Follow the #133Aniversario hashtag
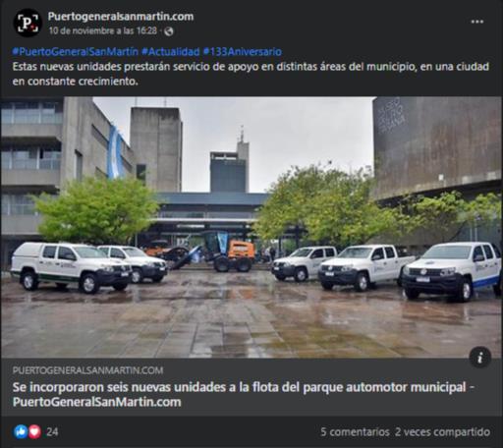The image size is (503, 448). click(x=243, y=52)
